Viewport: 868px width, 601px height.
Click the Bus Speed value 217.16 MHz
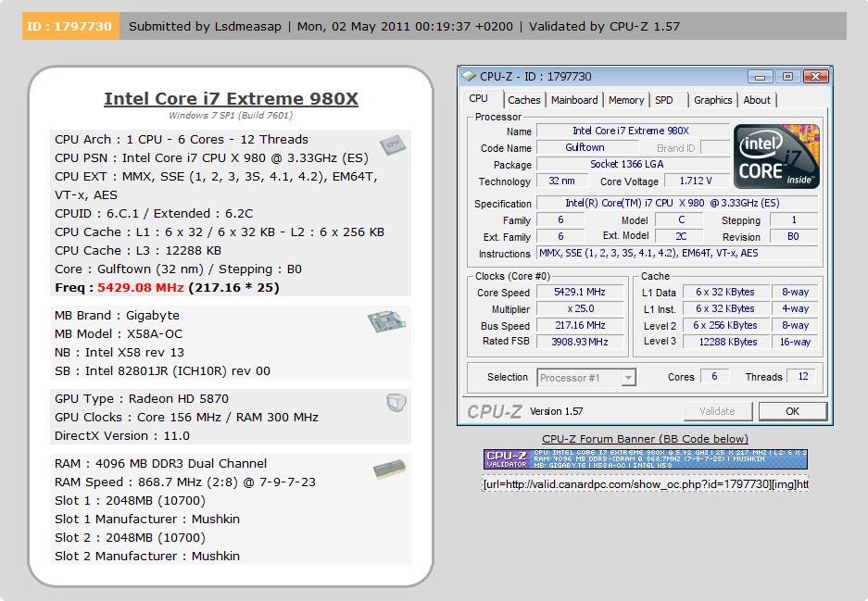pyautogui.click(x=580, y=325)
